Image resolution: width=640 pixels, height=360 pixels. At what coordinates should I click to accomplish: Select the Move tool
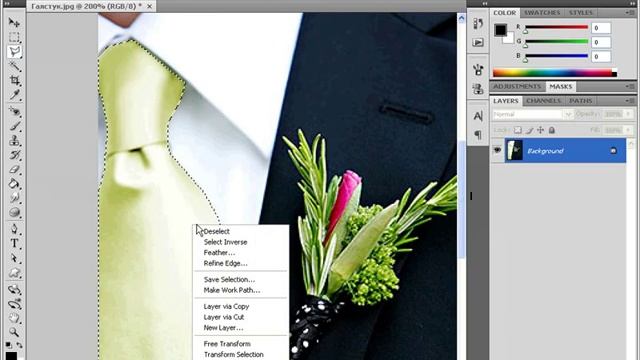(x=14, y=22)
